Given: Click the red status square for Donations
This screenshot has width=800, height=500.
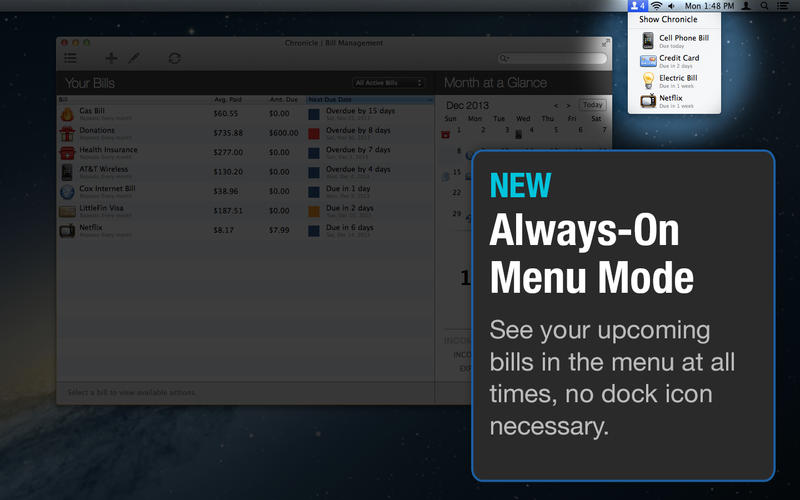Looking at the screenshot, I should (x=314, y=134).
